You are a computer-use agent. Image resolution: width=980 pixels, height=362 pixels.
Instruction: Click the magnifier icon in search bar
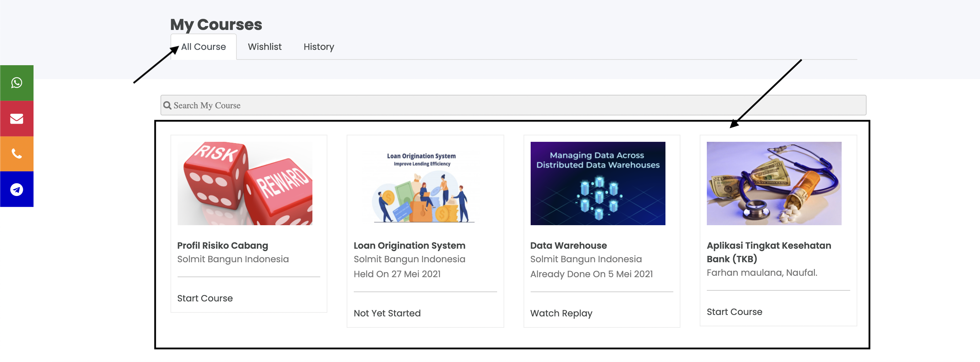[x=167, y=105]
